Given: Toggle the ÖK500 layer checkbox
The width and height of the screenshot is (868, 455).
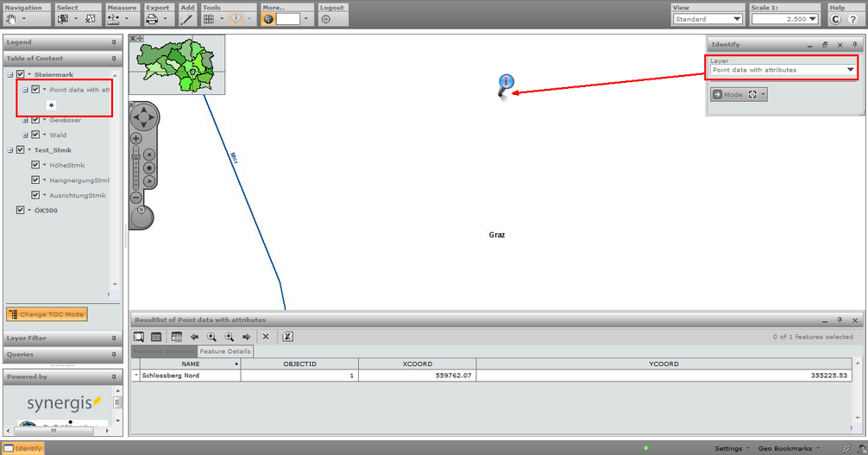Looking at the screenshot, I should point(21,210).
